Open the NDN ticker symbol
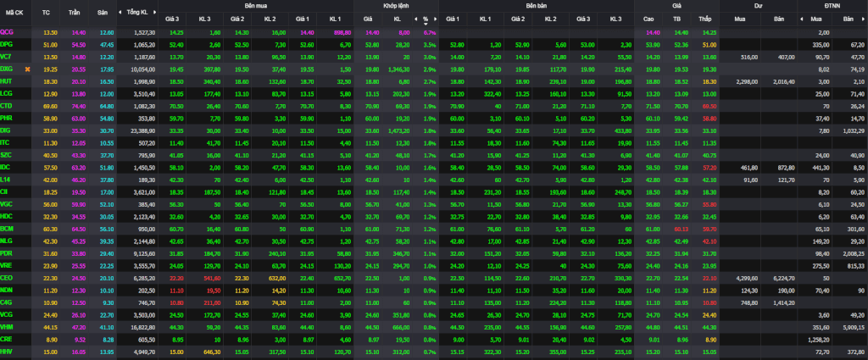The image size is (868, 360). tap(7, 289)
